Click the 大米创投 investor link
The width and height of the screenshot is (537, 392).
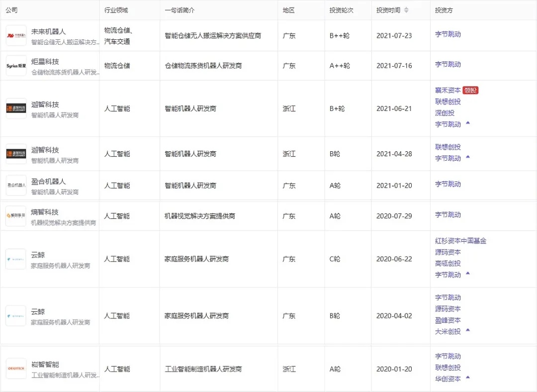[448, 332]
